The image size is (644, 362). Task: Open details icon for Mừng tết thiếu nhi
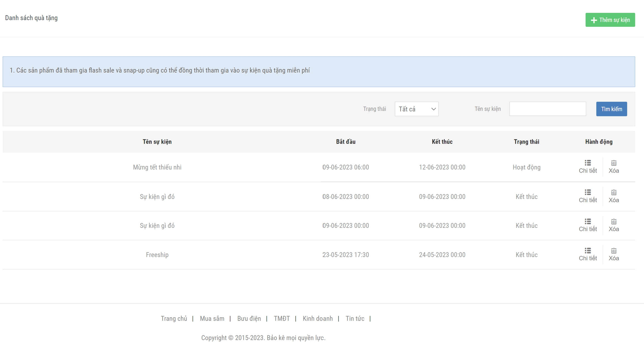click(588, 163)
